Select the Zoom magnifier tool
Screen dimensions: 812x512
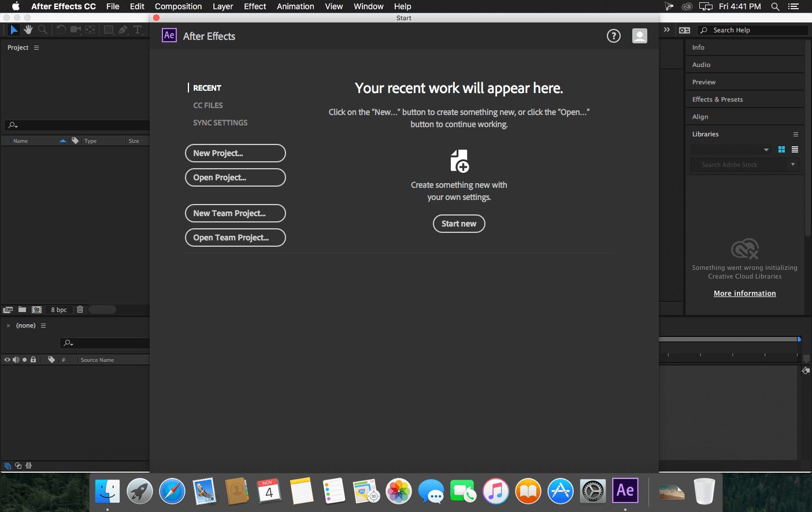43,29
